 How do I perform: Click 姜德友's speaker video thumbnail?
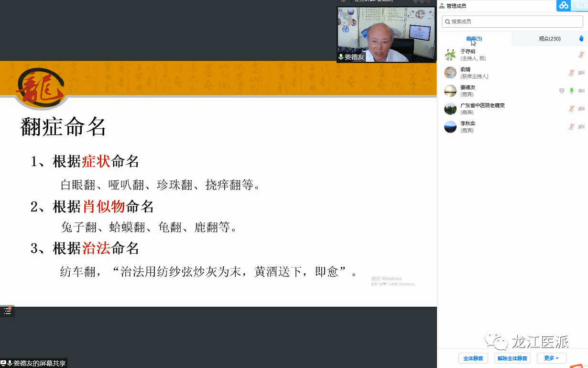(x=386, y=34)
